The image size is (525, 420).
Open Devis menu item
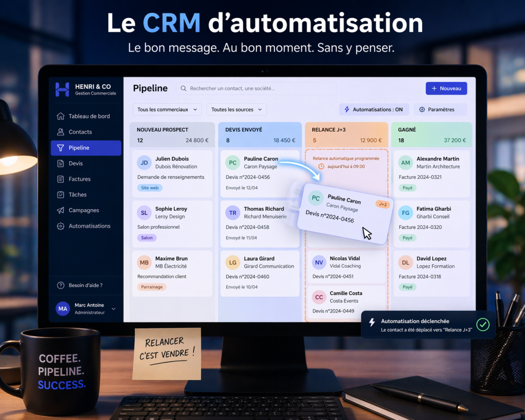[x=86, y=164]
